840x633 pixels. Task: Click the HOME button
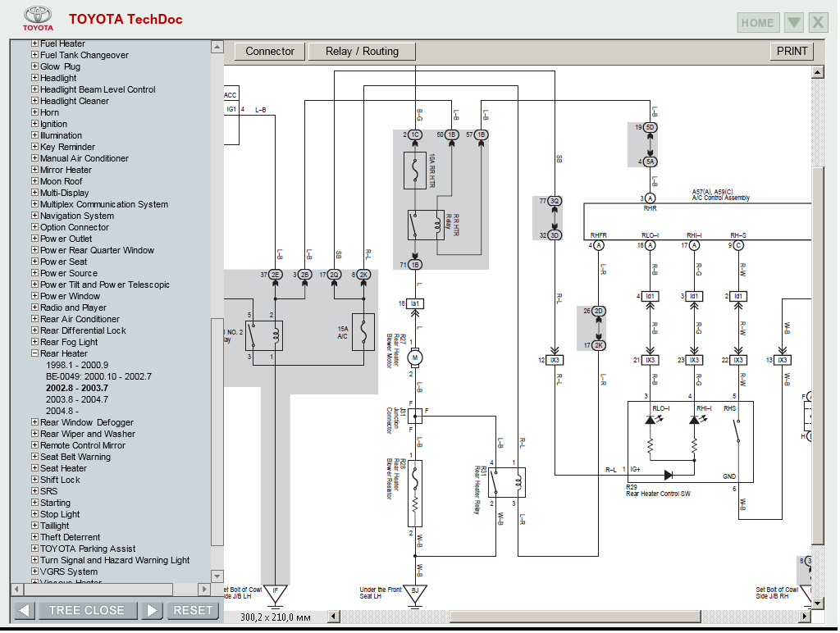pos(757,23)
